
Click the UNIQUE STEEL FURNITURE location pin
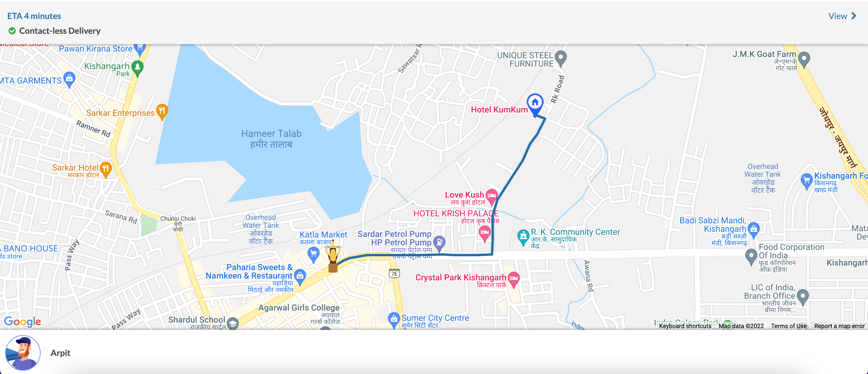point(561,58)
